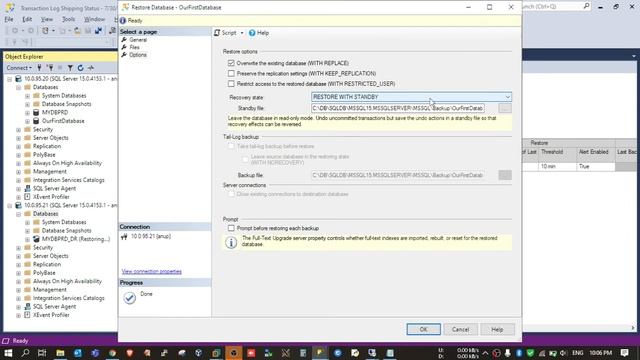
Task: Open the Script button dropdown arrow
Action: [x=242, y=33]
